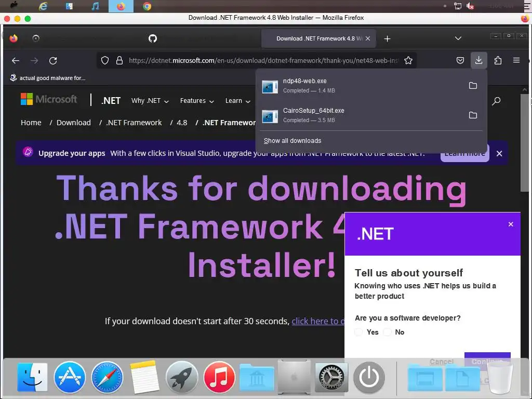Open the tracking protection shield icon

[105, 61]
